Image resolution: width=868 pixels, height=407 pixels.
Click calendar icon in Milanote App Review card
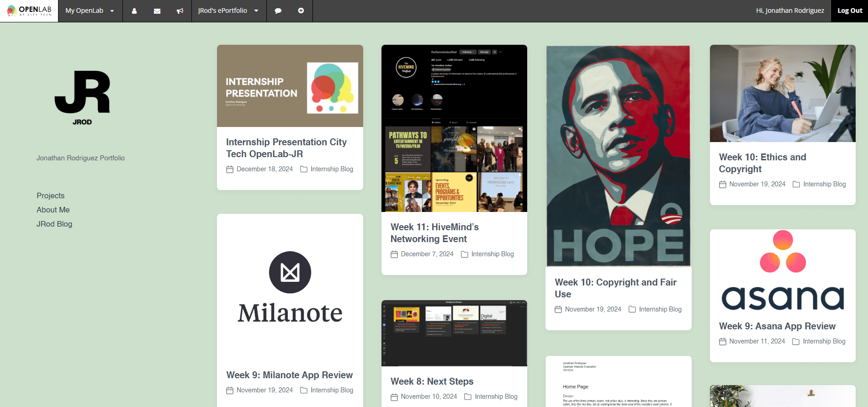(x=230, y=391)
